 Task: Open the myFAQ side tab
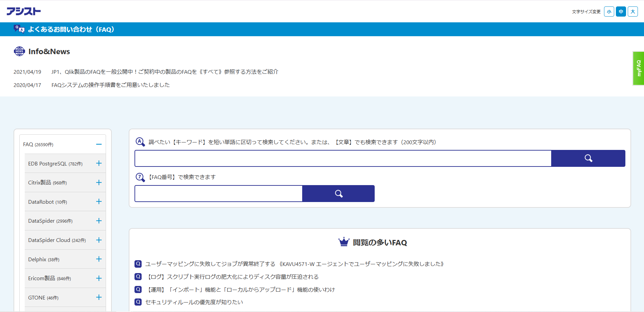pos(639,68)
